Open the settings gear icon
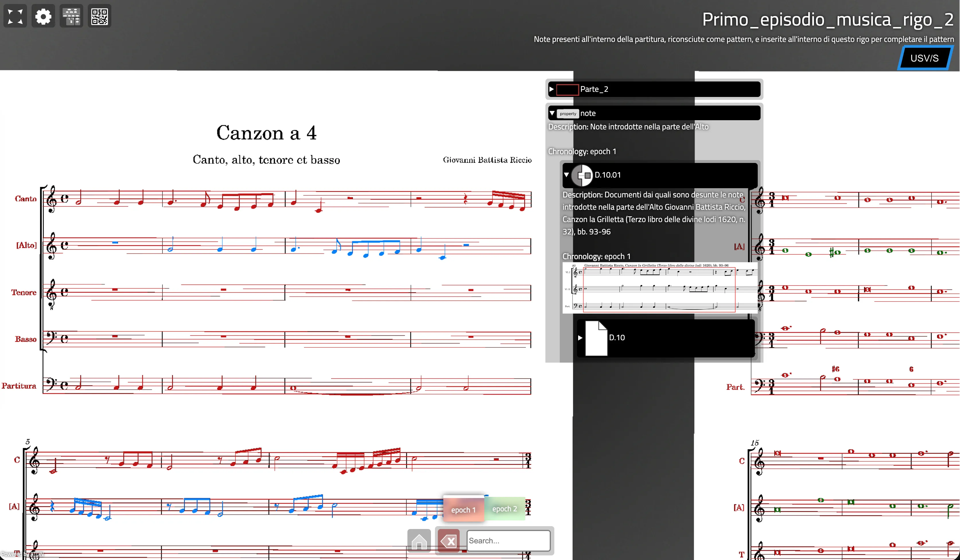The image size is (960, 560). coord(43,16)
